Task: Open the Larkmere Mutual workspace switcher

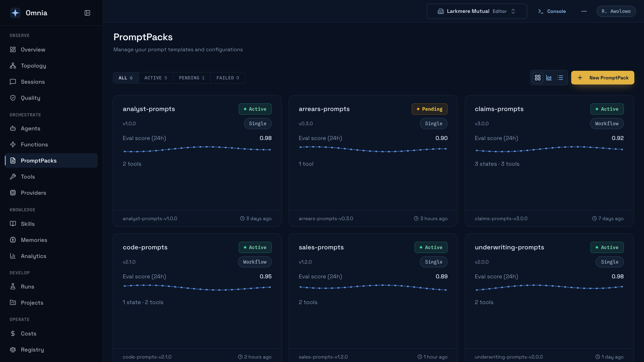Action: click(477, 11)
